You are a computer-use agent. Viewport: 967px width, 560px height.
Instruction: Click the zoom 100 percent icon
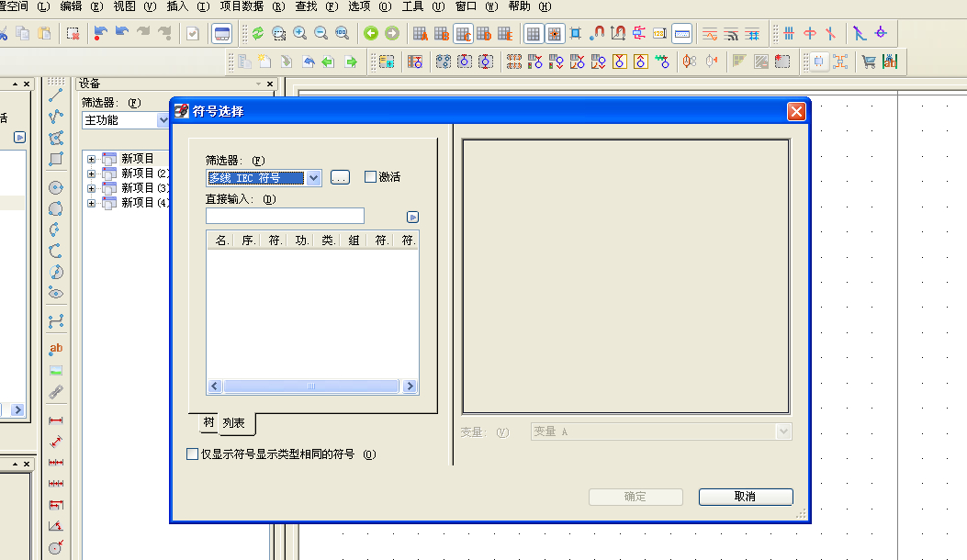tap(342, 33)
